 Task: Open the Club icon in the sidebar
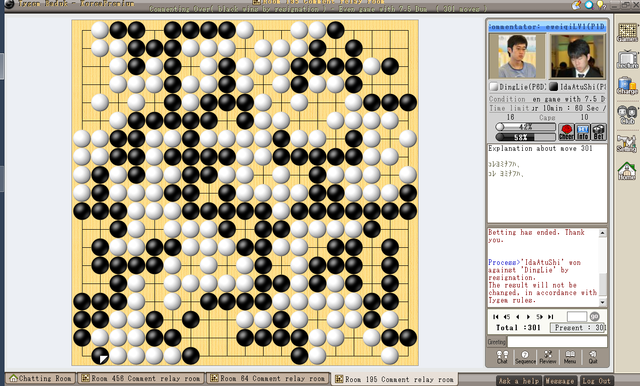pos(627,115)
